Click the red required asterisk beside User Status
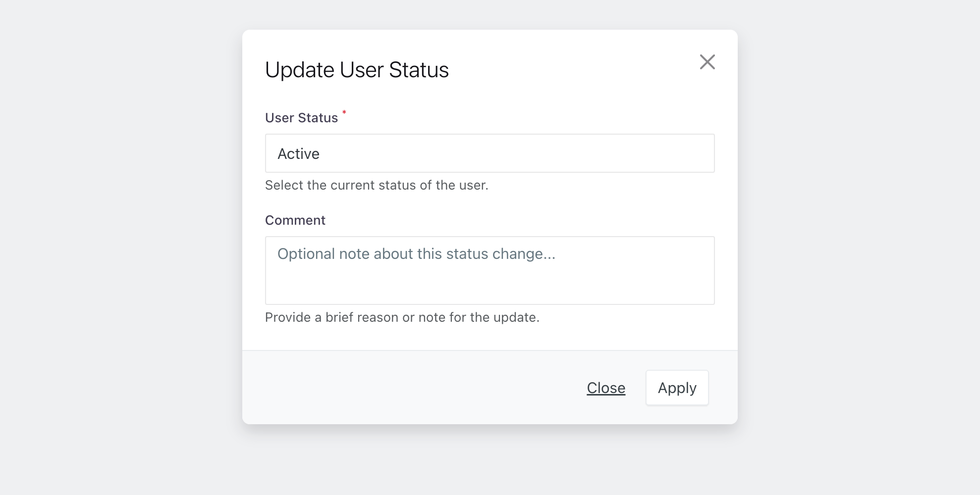980x495 pixels. tap(344, 113)
